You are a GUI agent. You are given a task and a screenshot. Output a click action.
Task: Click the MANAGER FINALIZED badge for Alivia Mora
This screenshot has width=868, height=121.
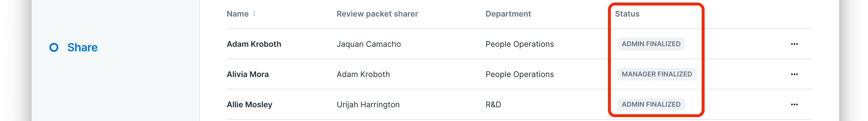click(x=657, y=74)
